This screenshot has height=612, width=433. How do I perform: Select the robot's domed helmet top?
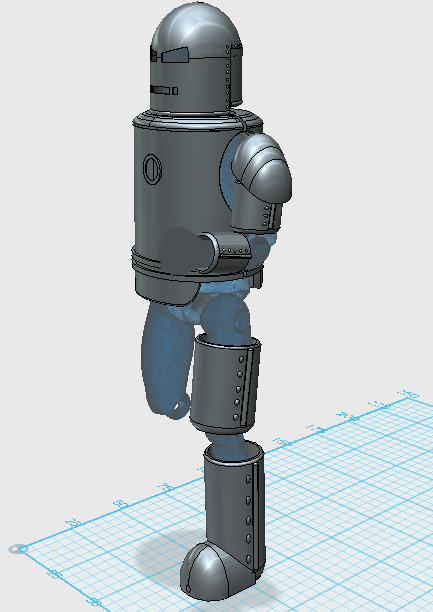[196, 27]
